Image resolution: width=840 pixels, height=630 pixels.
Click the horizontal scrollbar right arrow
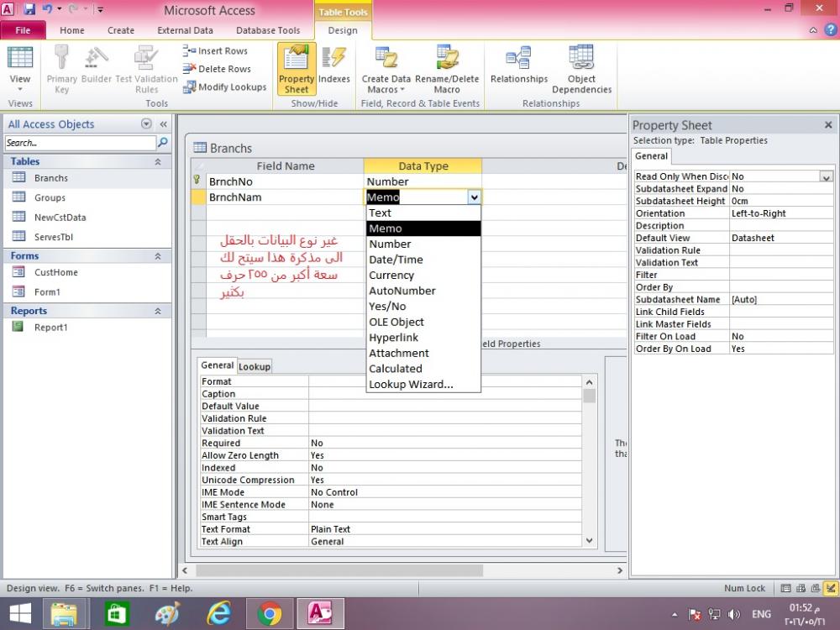[x=620, y=570]
